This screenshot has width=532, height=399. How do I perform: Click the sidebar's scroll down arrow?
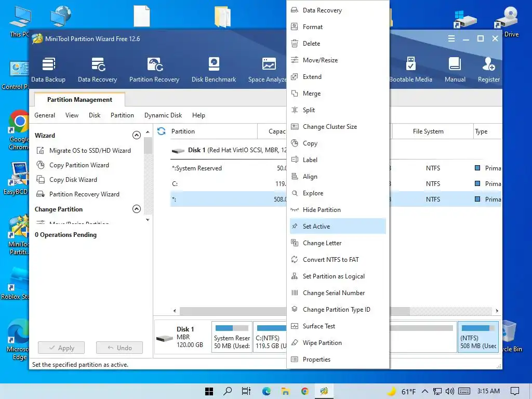point(148,220)
